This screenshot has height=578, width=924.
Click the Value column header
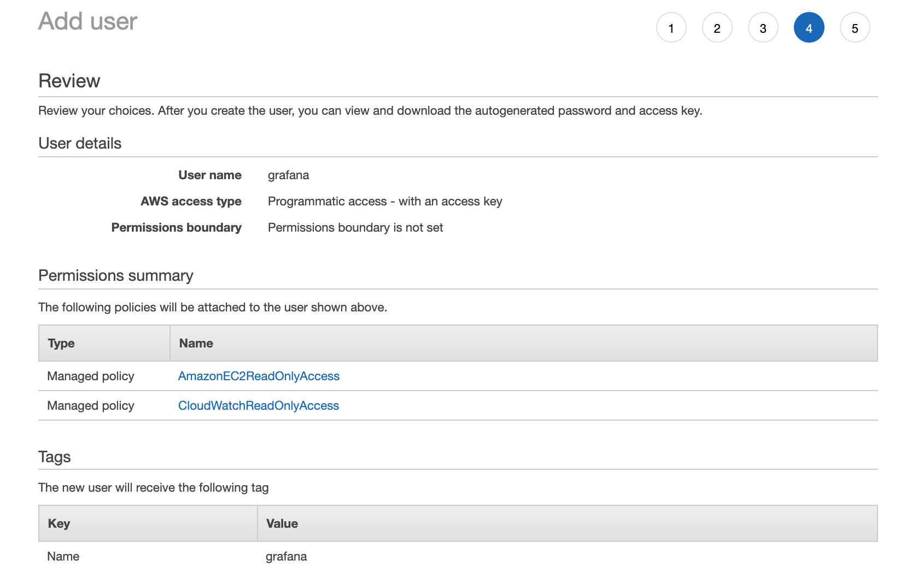click(568, 523)
